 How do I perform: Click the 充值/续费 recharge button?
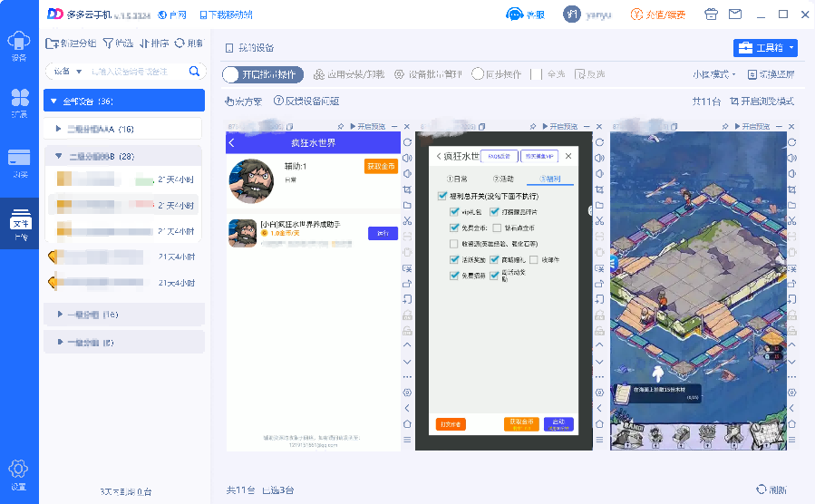(658, 15)
